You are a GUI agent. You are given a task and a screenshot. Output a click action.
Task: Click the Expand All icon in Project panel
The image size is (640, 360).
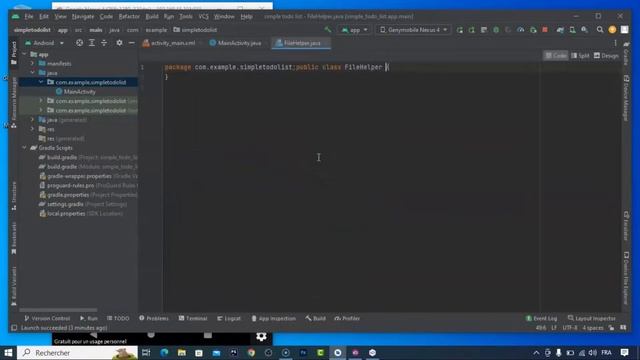pos(92,43)
